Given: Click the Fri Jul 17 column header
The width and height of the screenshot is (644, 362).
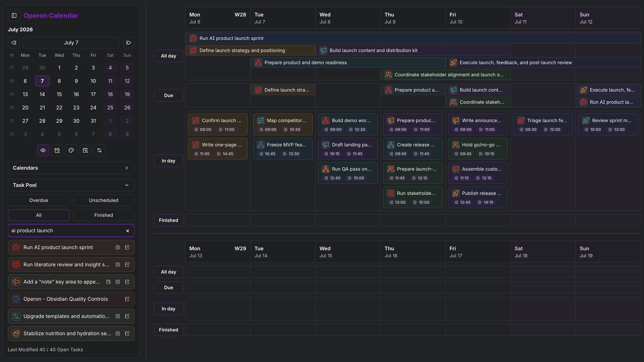Looking at the screenshot, I should [x=478, y=252].
